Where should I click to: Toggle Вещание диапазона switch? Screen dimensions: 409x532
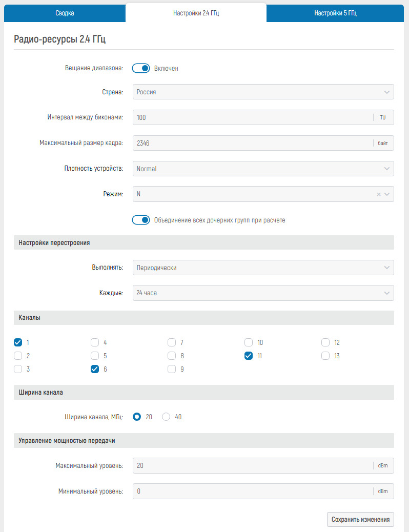141,68
